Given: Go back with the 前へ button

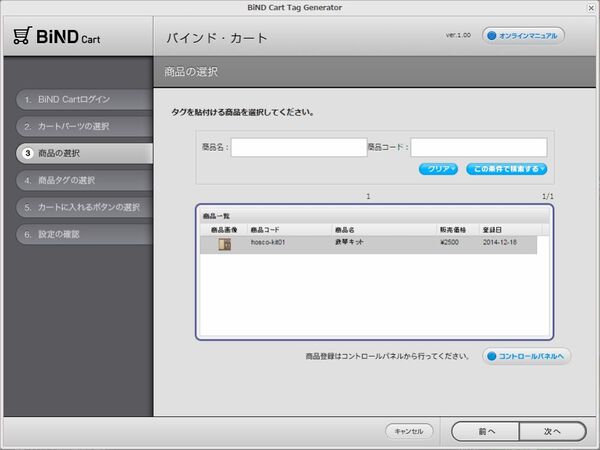Looking at the screenshot, I should point(486,432).
